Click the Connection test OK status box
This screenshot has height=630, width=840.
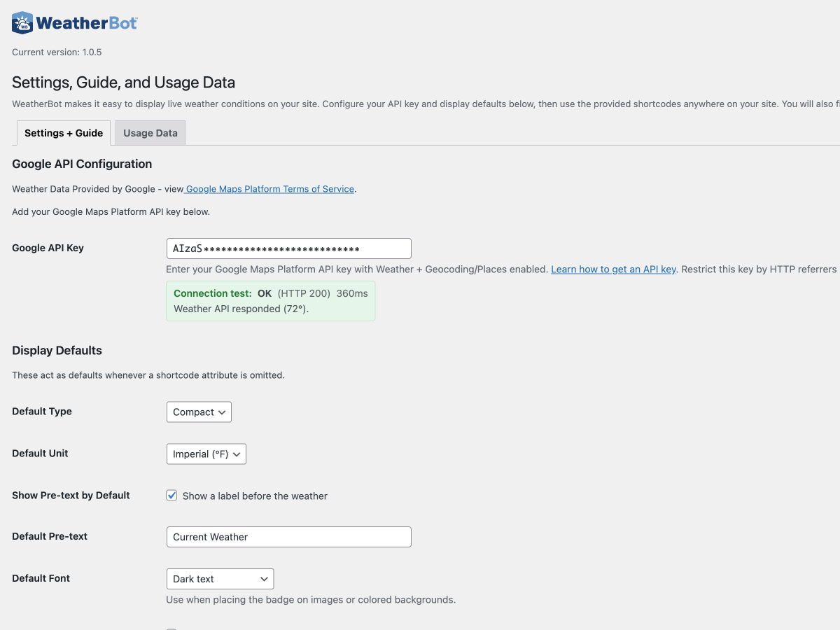tap(270, 301)
